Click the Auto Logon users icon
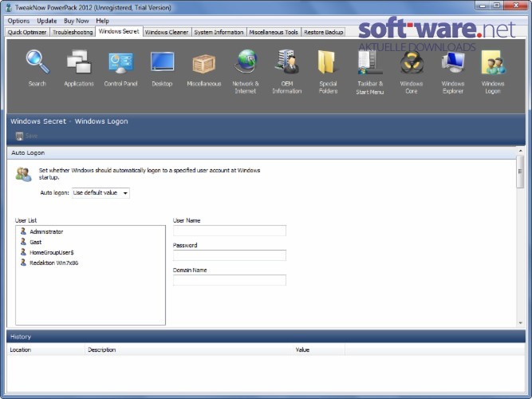Viewport: 532px width, 399px height. click(x=23, y=174)
